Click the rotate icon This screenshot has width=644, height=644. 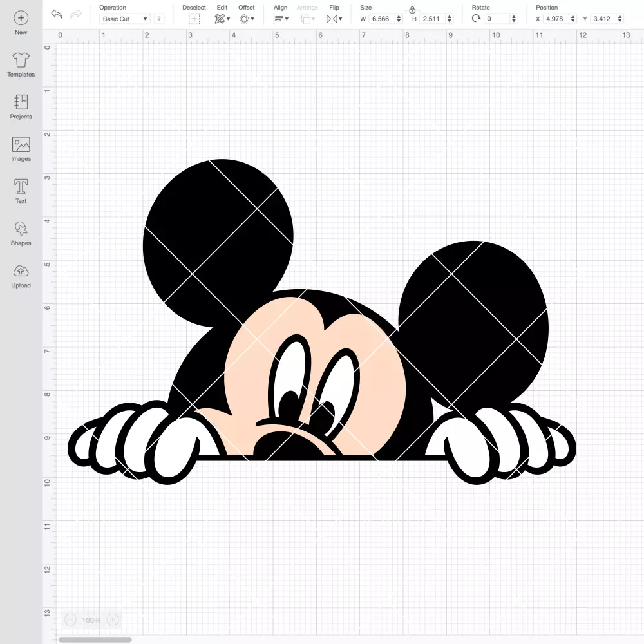click(x=477, y=19)
